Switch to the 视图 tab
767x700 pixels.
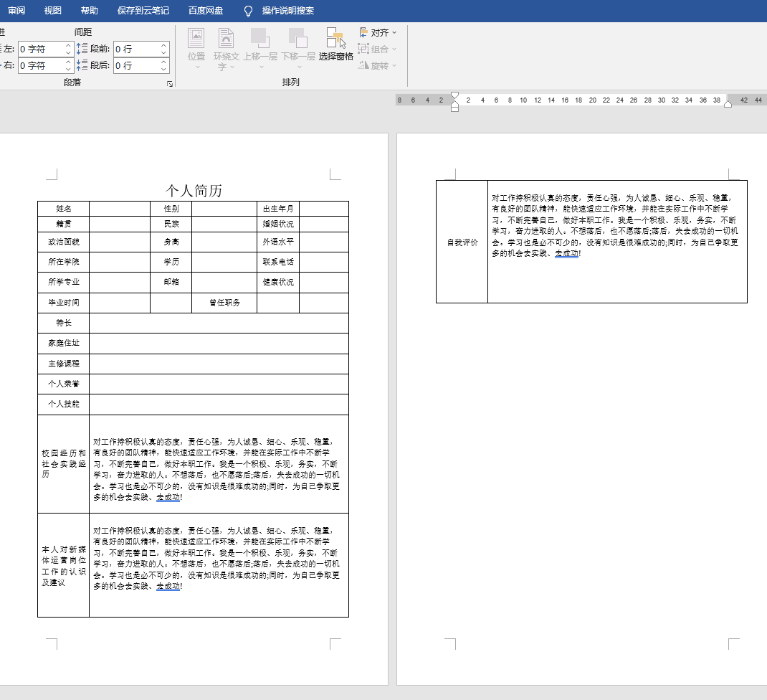[x=53, y=10]
